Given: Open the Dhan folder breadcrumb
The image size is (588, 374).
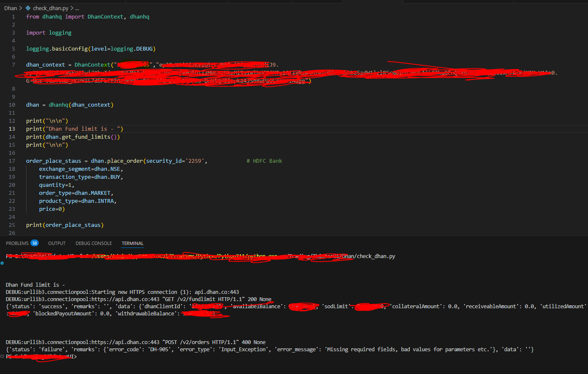Looking at the screenshot, I should coord(11,8).
